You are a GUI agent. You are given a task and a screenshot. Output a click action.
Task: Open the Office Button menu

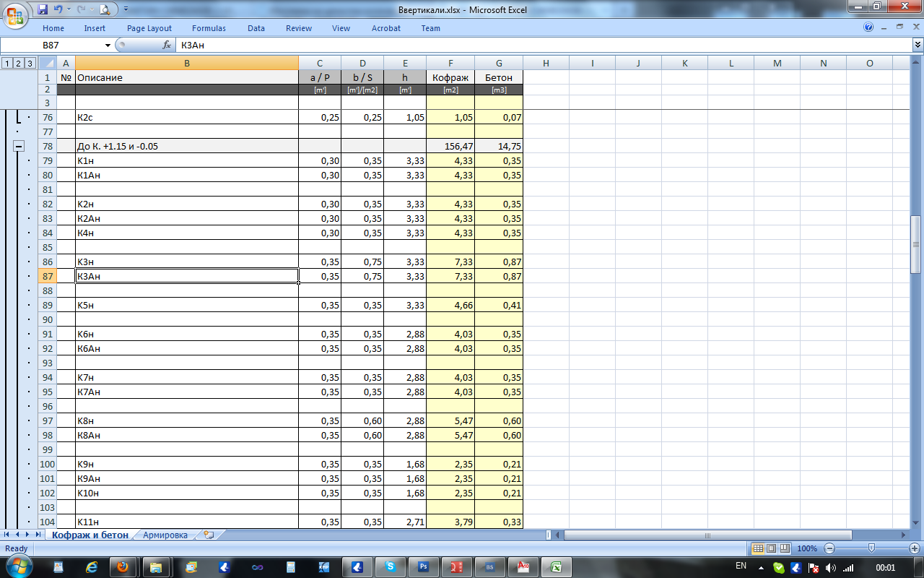14,14
